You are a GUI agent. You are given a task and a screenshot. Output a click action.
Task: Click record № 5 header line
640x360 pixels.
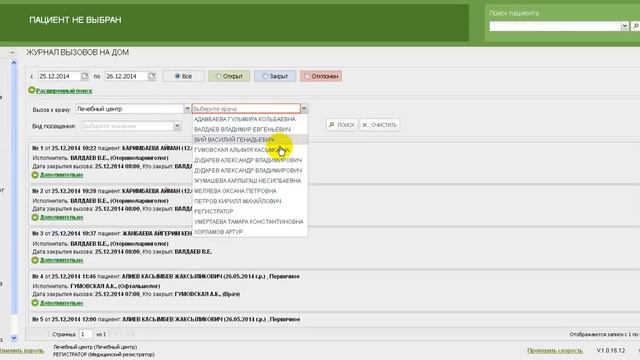coord(166,319)
